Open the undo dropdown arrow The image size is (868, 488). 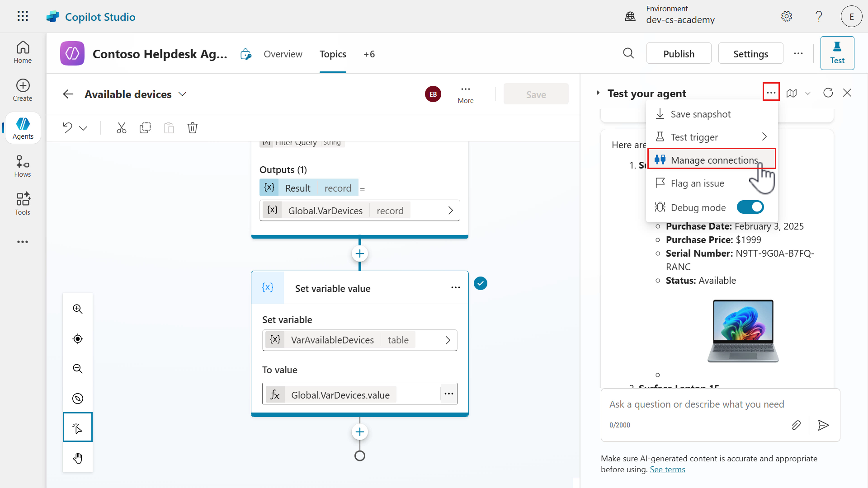83,128
